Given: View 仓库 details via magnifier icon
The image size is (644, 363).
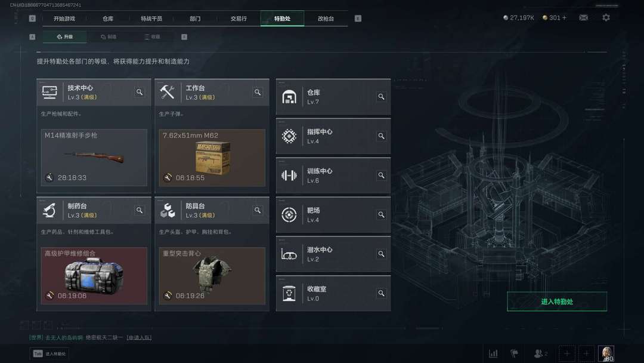Looking at the screenshot, I should pyautogui.click(x=381, y=97).
